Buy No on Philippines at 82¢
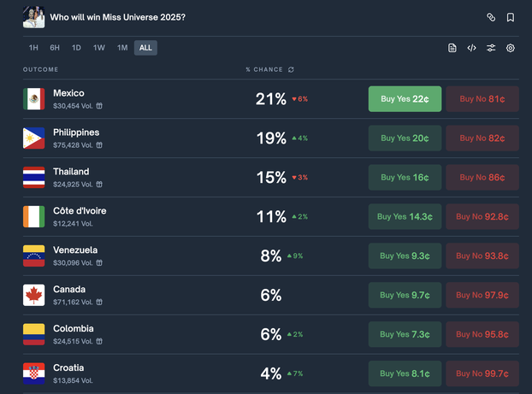Image resolution: width=532 pixels, height=394 pixels. (482, 138)
